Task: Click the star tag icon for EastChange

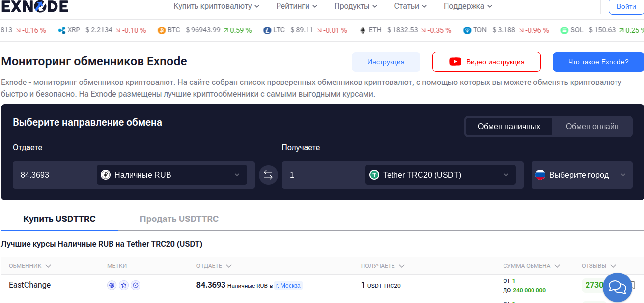Action: tap(124, 285)
